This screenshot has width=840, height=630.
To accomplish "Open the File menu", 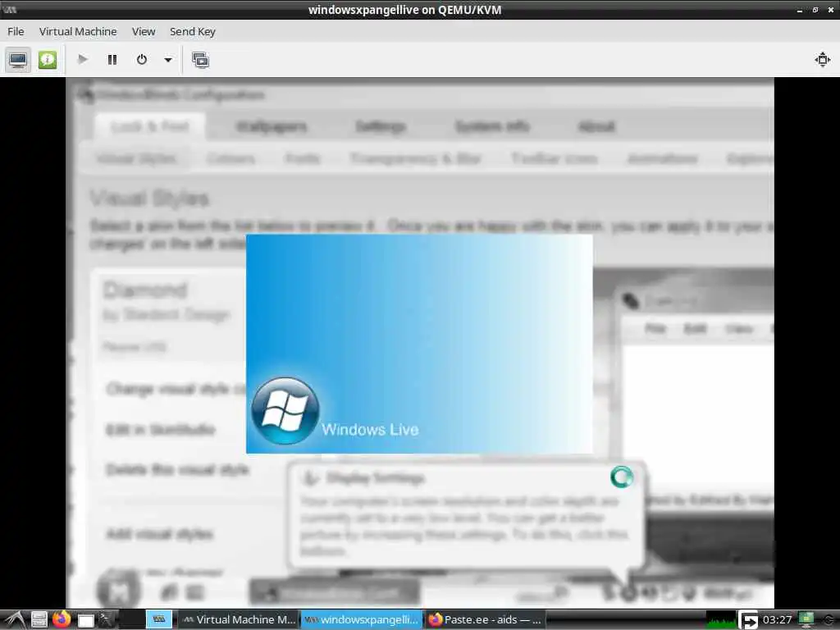I will [x=16, y=32].
